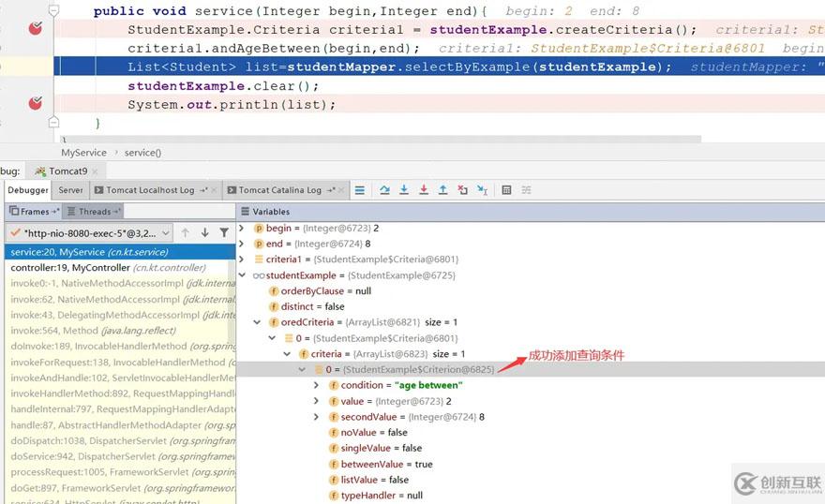The width and height of the screenshot is (825, 504).
Task: Select the Threads tab
Action: pyautogui.click(x=95, y=212)
